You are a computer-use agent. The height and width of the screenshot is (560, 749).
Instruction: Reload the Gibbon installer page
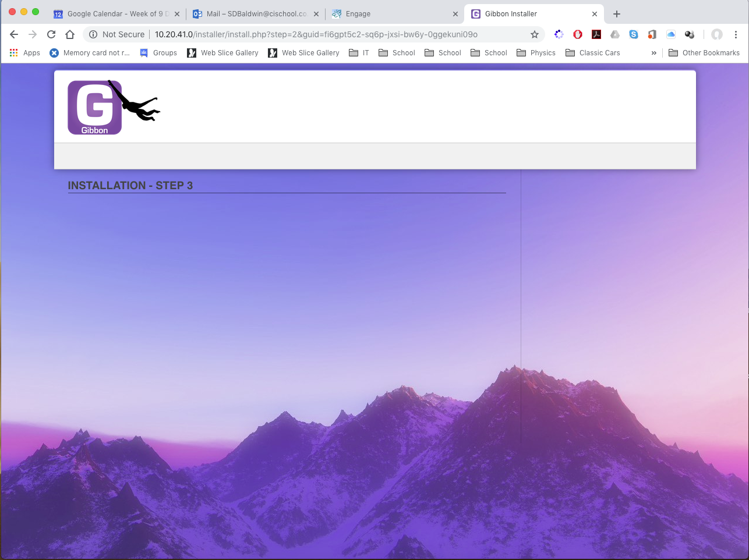pyautogui.click(x=51, y=34)
